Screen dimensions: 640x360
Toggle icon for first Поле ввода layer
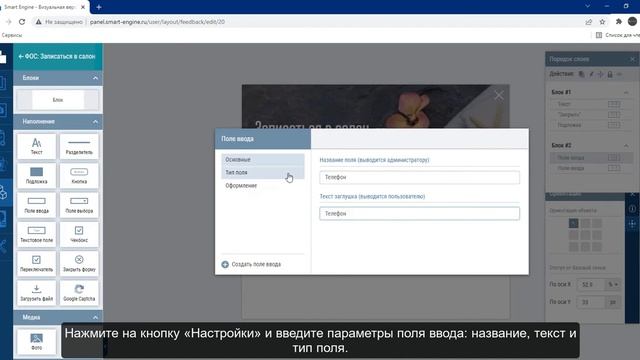tap(614, 158)
